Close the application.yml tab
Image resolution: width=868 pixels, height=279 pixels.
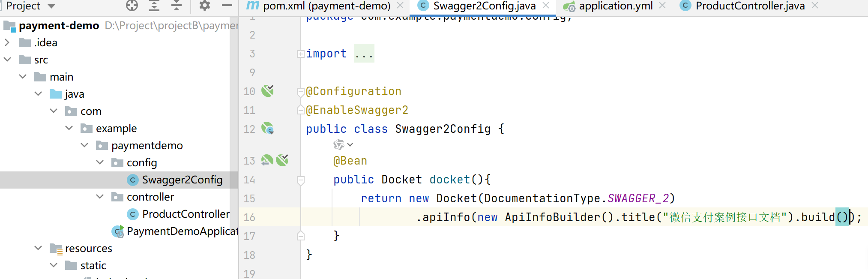pos(662,6)
